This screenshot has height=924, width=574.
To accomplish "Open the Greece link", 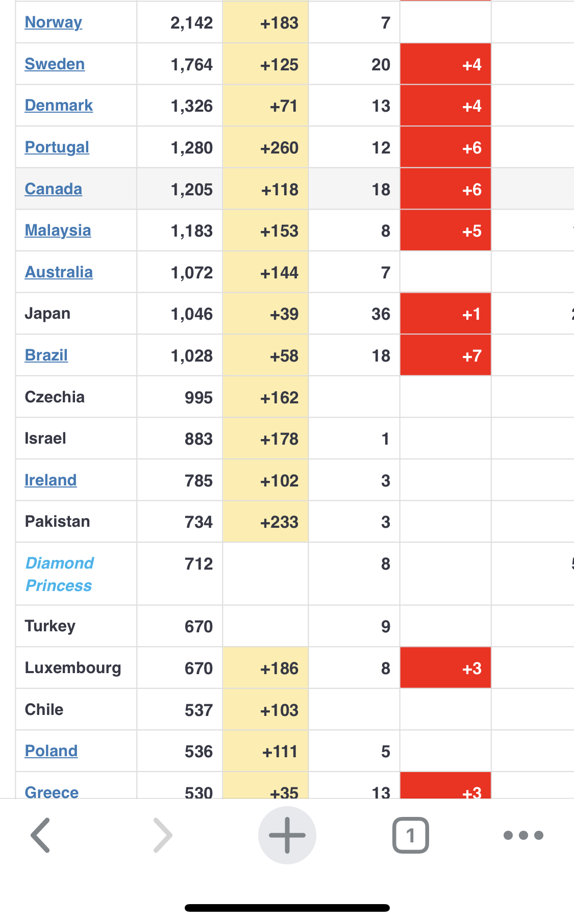I will tap(52, 792).
